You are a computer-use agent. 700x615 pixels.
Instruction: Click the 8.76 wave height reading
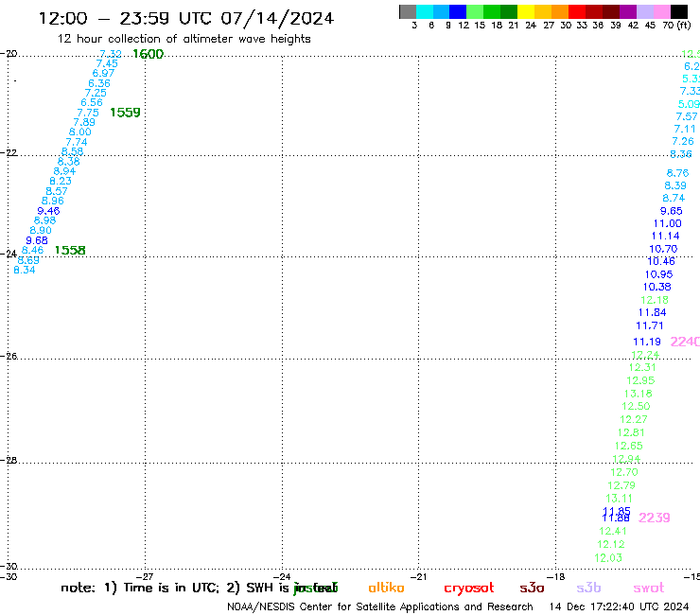tap(677, 173)
